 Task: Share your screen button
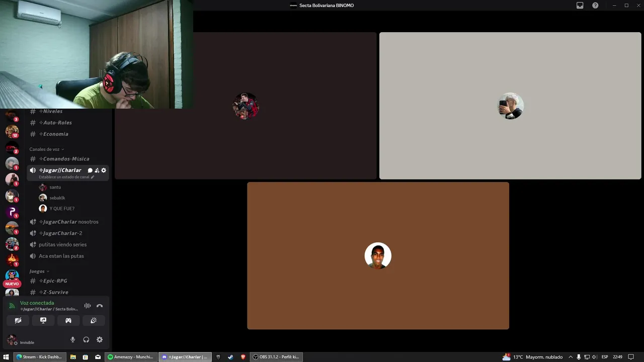[43, 320]
